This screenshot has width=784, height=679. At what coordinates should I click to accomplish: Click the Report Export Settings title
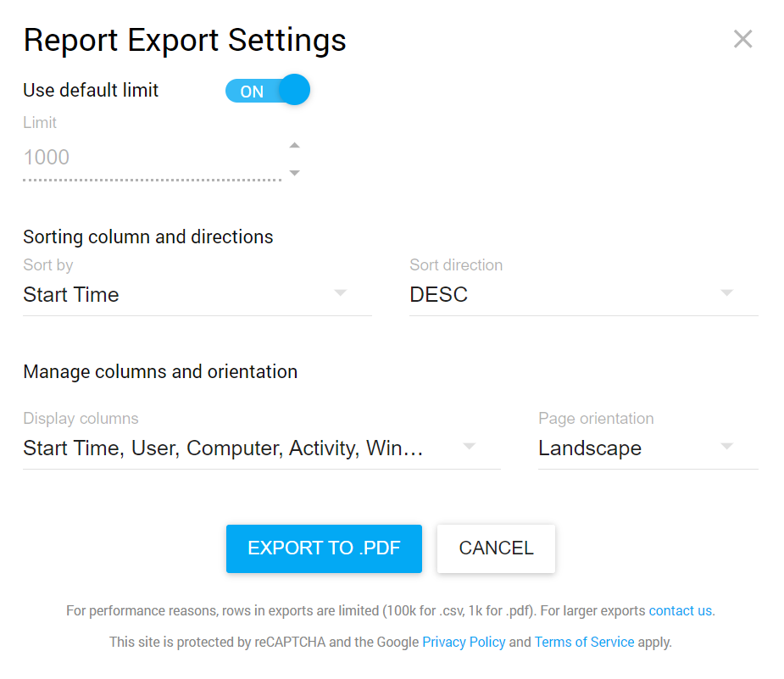pyautogui.click(x=185, y=40)
